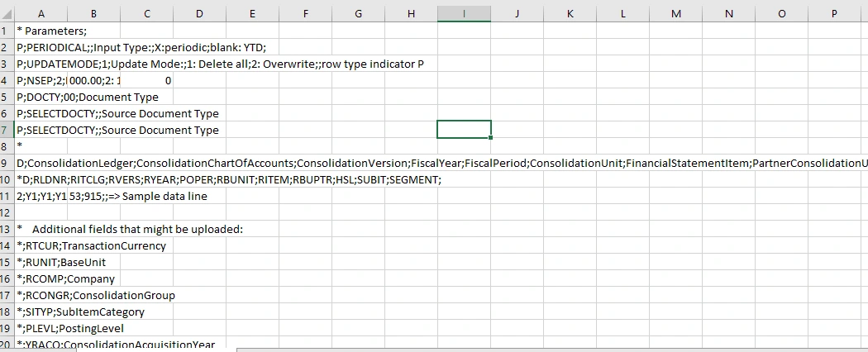The image size is (868, 352).
Task: Select the P;DOCTY;00;Document Type cell
Action: click(x=41, y=97)
